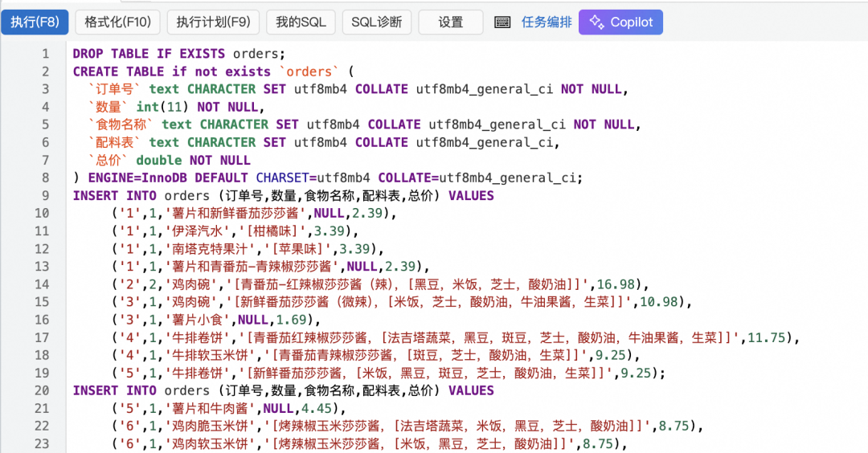Click line number 1 in gutter

coord(45,54)
